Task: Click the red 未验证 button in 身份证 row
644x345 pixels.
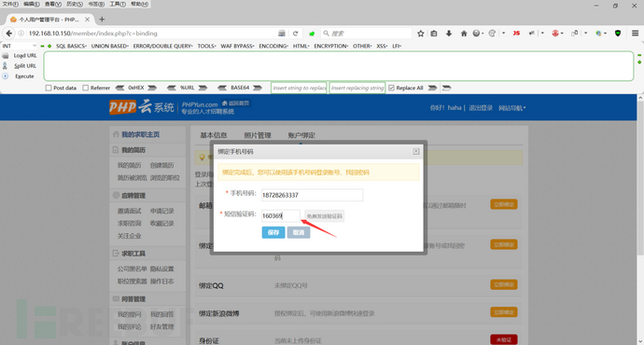Action: (504, 339)
